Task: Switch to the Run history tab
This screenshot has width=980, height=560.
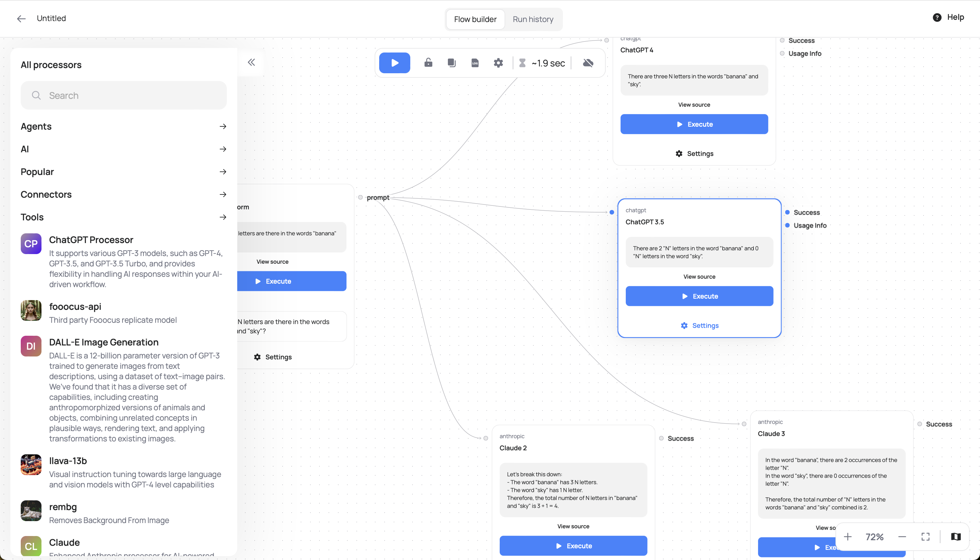Action: click(533, 19)
